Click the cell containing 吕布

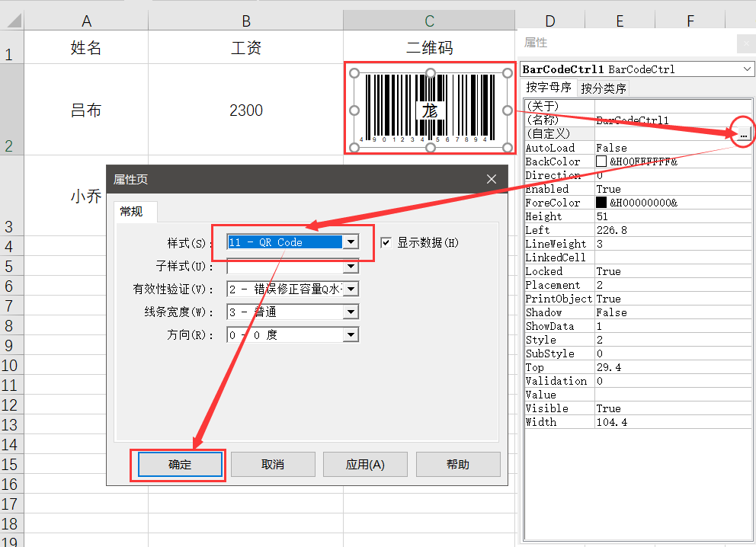[x=86, y=110]
